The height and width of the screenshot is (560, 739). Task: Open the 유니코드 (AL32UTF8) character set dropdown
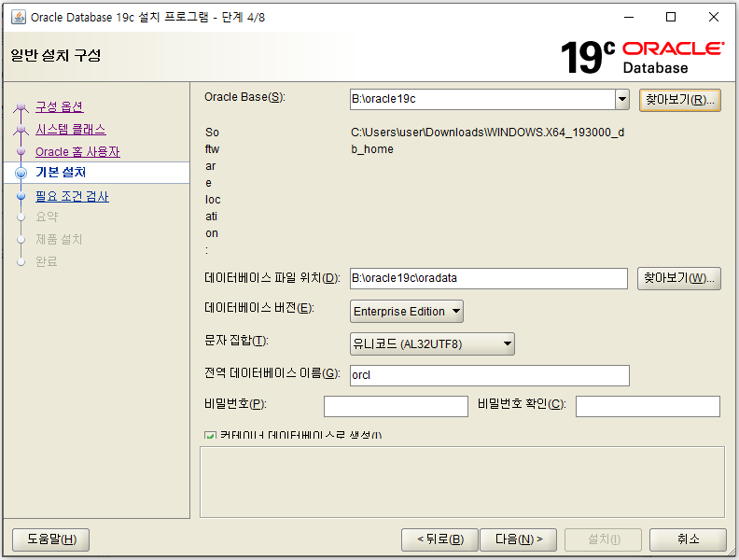pyautogui.click(x=432, y=344)
